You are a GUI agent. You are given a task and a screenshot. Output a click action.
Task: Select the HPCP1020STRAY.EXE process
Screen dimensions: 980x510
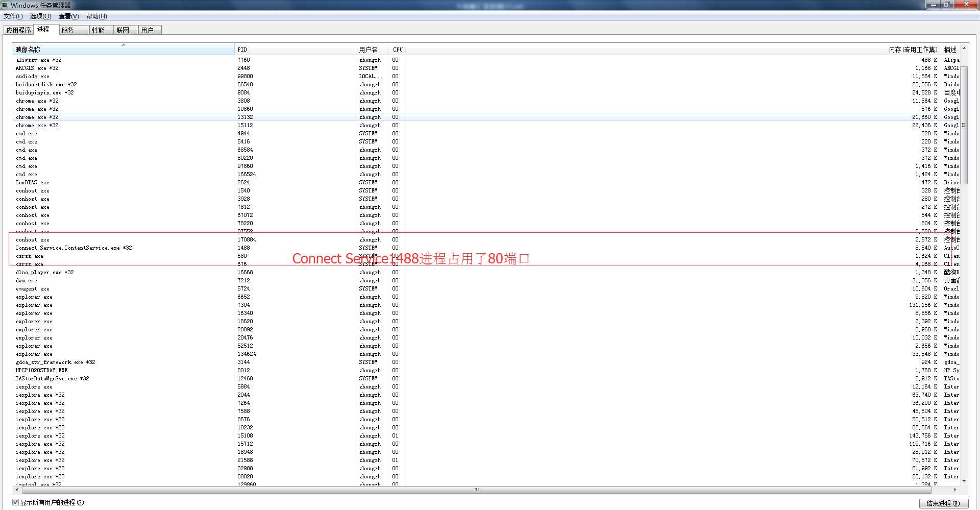coord(486,370)
